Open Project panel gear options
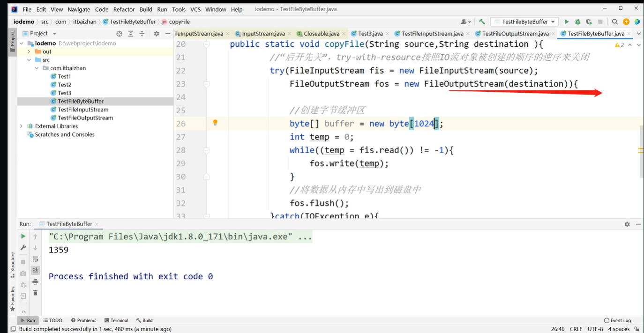Image resolution: width=644 pixels, height=333 pixels. (x=157, y=34)
